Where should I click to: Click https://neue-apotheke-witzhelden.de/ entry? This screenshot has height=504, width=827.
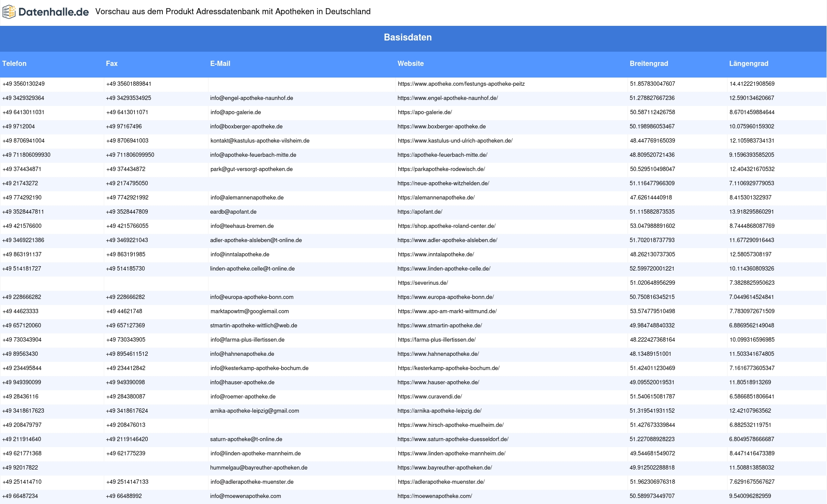(x=444, y=184)
